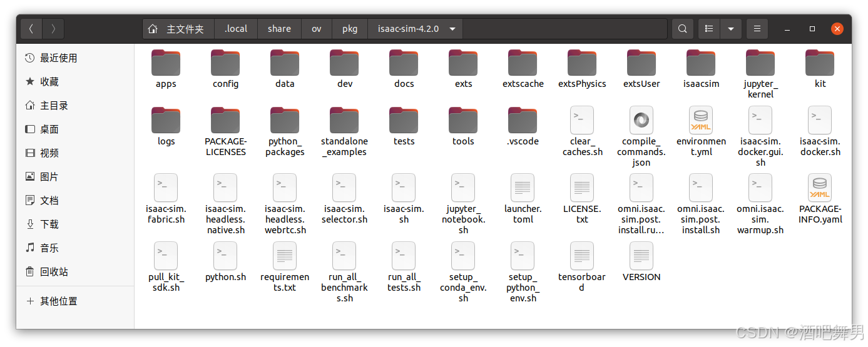Select the config folder icon

click(x=225, y=63)
